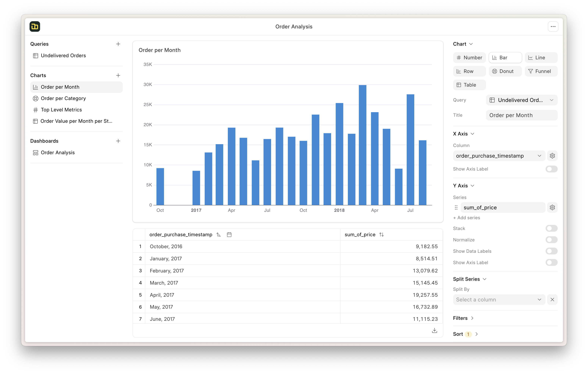Click the plus icon next to Dashboards

pyautogui.click(x=118, y=141)
